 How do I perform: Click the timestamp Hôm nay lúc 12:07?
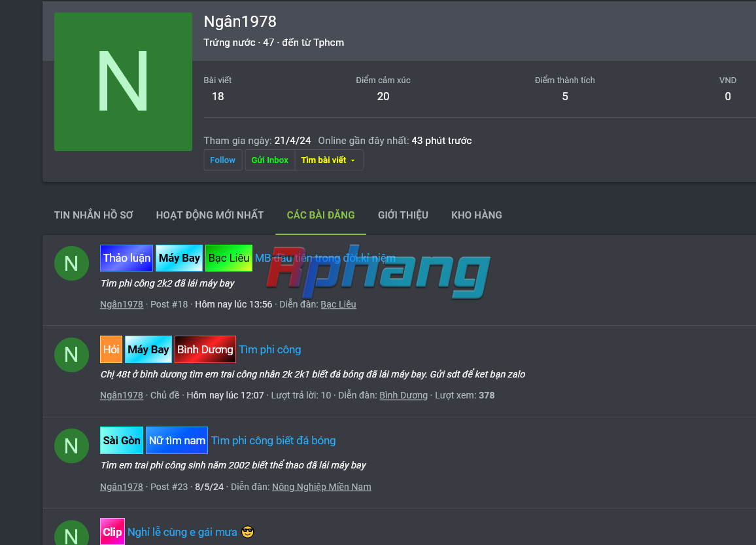pos(225,395)
